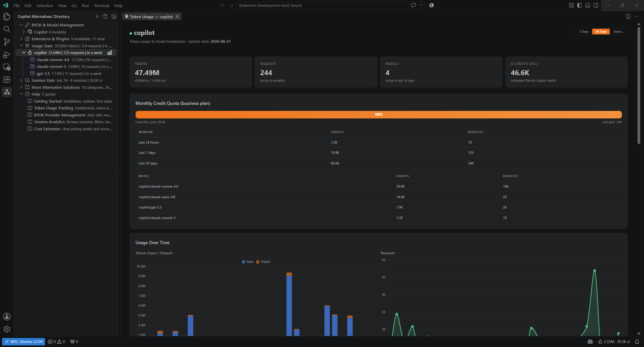Open the Getting Started guide

click(66, 101)
